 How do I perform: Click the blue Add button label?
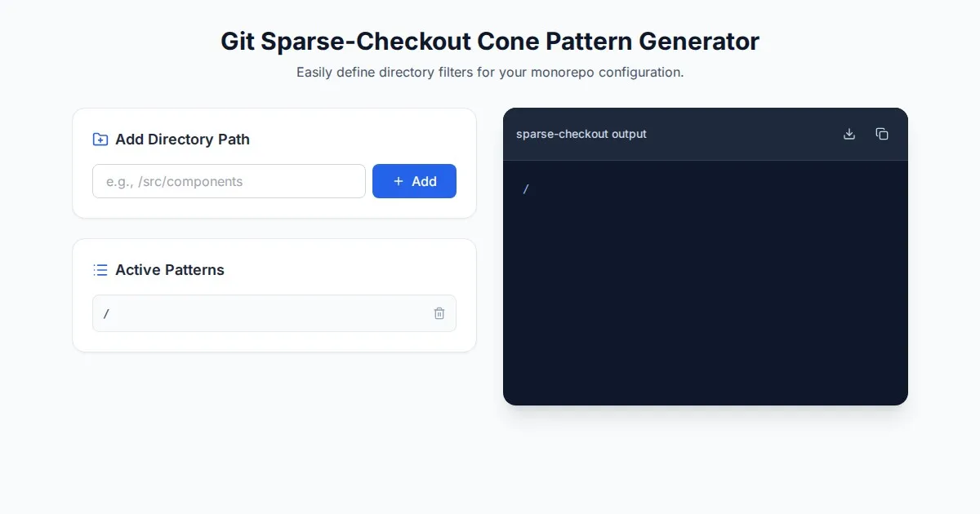click(423, 181)
